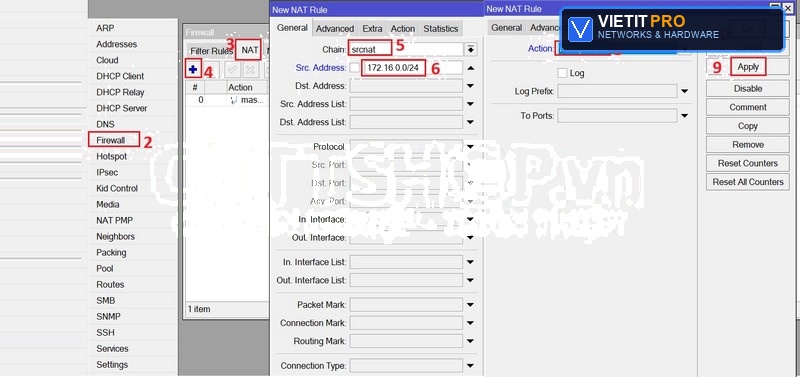Open the Chain dropdown arrow button

tap(470, 49)
